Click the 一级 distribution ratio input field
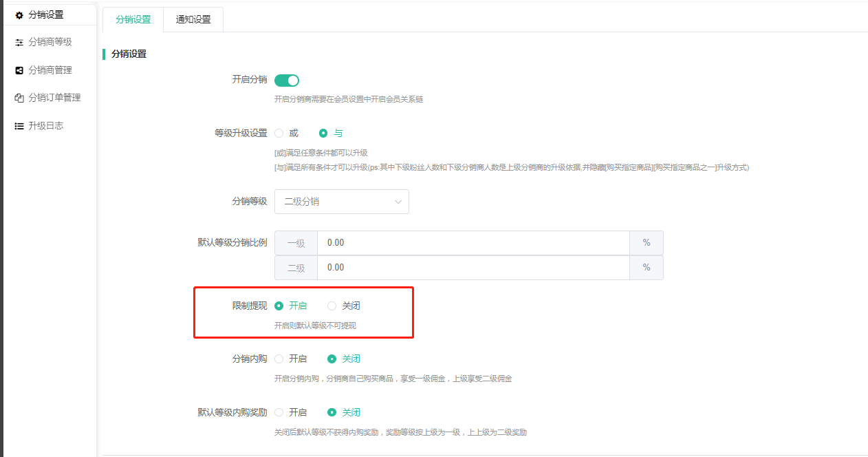868x457 pixels. (473, 243)
